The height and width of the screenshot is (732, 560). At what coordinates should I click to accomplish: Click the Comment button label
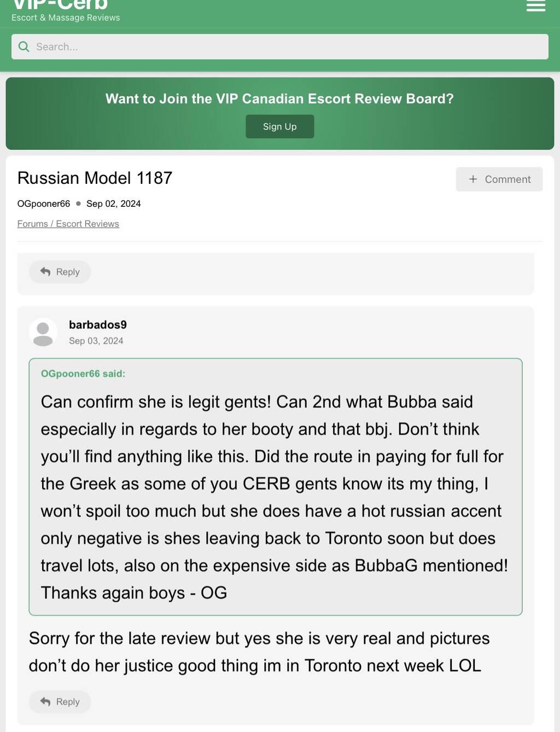pos(507,179)
